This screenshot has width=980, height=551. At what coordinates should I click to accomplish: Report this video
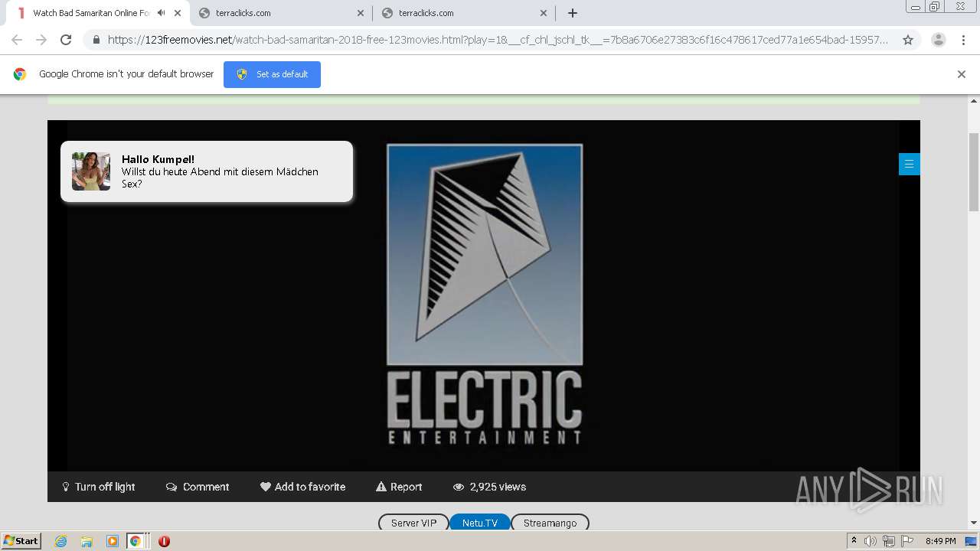(x=399, y=487)
